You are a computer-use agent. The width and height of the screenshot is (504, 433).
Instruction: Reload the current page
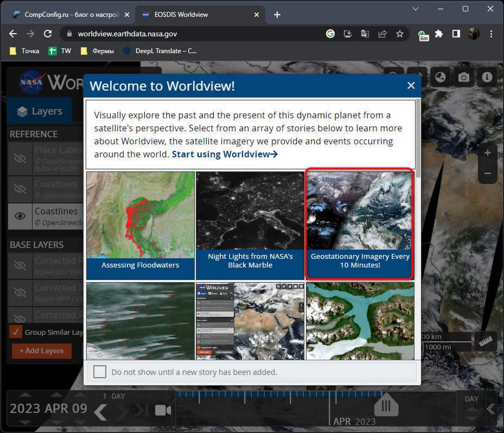click(48, 34)
